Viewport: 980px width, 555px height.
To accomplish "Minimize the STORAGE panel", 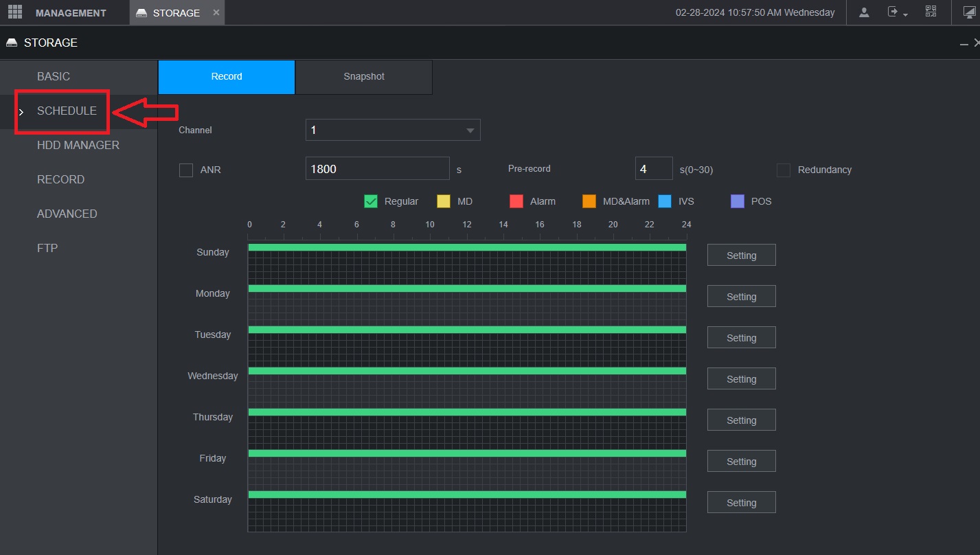I will coord(964,43).
